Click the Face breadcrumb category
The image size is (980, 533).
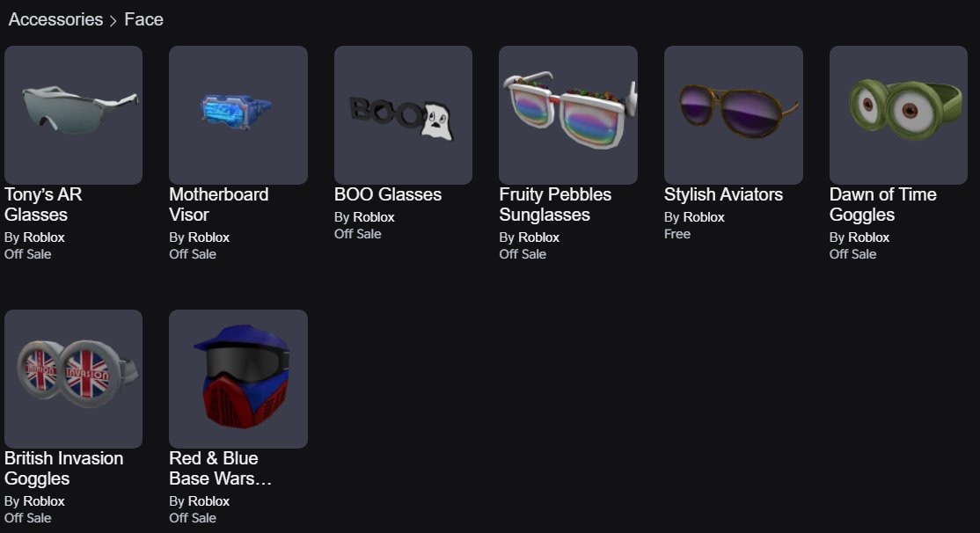(143, 19)
